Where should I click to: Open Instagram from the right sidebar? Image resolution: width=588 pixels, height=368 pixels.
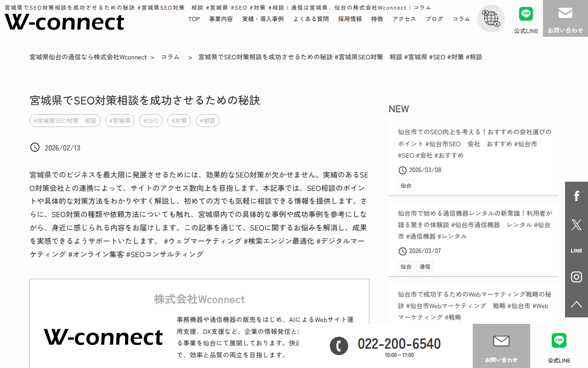pos(576,276)
